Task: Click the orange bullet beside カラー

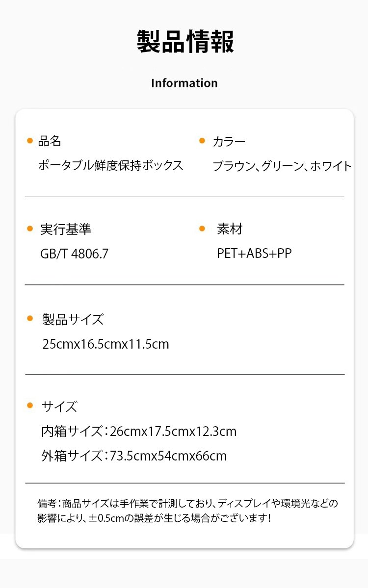Action: coord(202,141)
